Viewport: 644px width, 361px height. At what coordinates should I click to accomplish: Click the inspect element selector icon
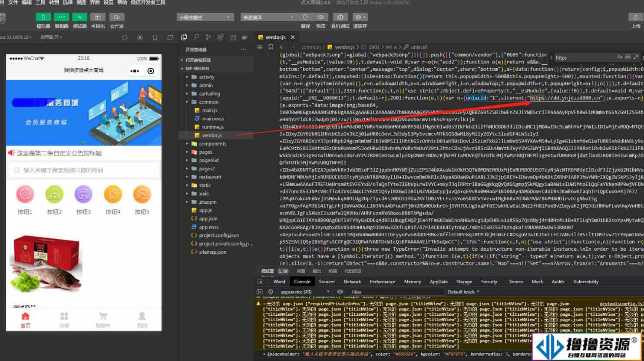coord(260,282)
